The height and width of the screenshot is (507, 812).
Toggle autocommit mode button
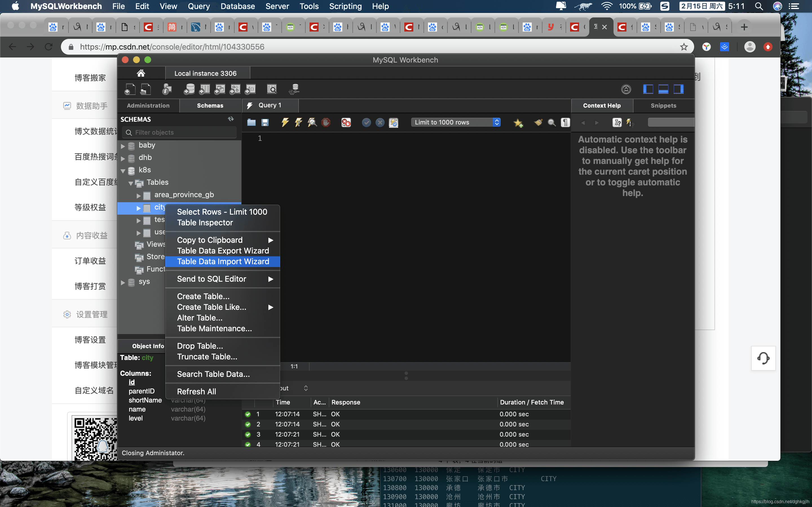point(394,123)
